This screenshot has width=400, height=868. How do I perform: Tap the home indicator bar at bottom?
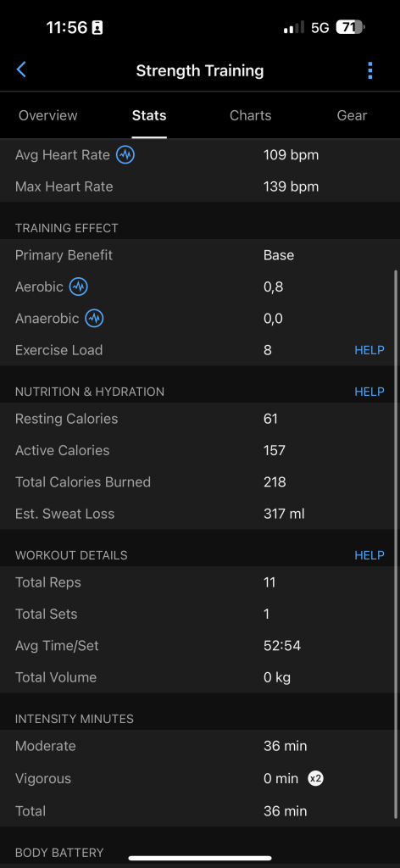(200, 858)
